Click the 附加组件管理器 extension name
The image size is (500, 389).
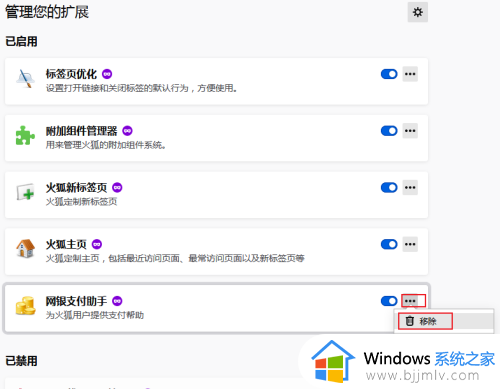pos(82,131)
